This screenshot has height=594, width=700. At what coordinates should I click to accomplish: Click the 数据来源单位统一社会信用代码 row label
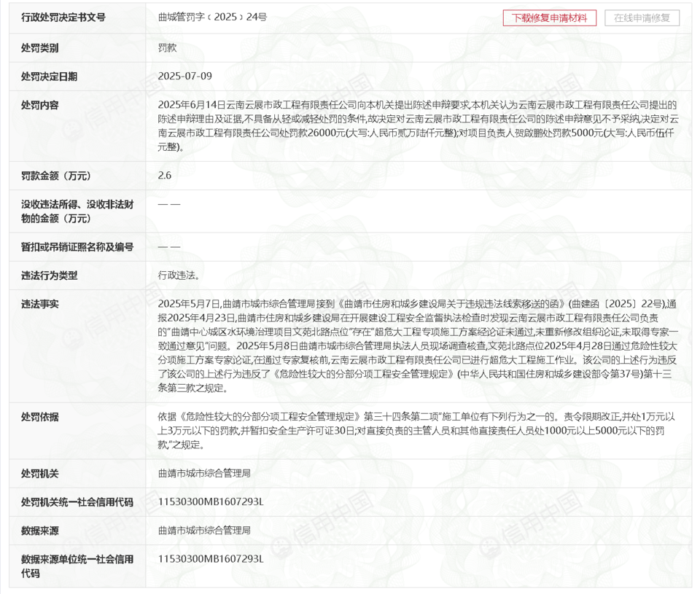[x=77, y=566]
